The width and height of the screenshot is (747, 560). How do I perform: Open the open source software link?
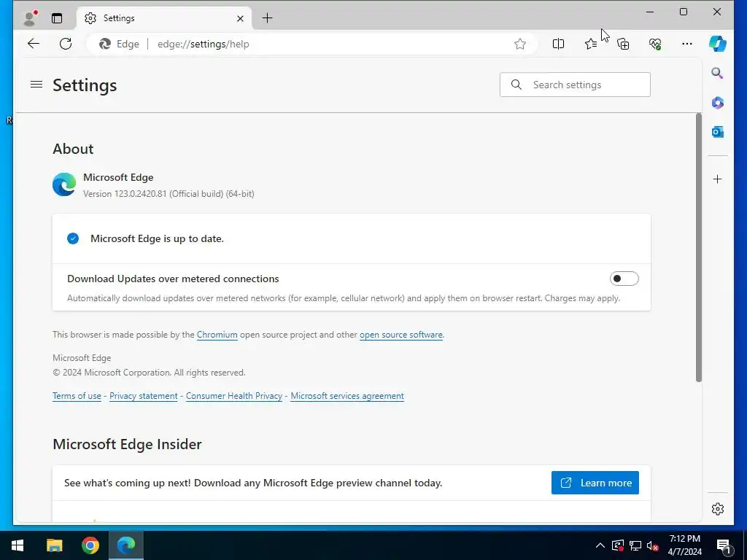click(x=401, y=335)
